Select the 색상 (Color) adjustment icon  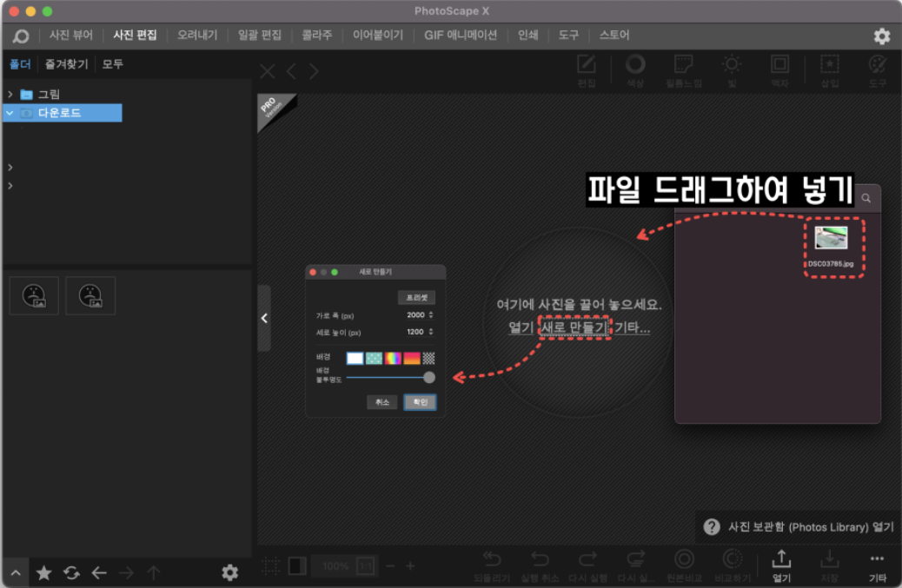635,69
